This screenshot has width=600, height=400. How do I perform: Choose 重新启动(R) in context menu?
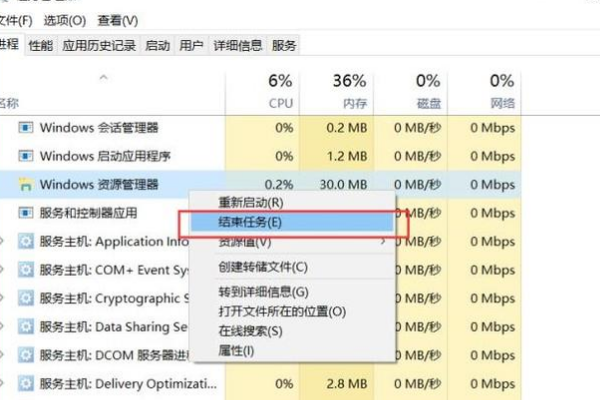tap(250, 203)
